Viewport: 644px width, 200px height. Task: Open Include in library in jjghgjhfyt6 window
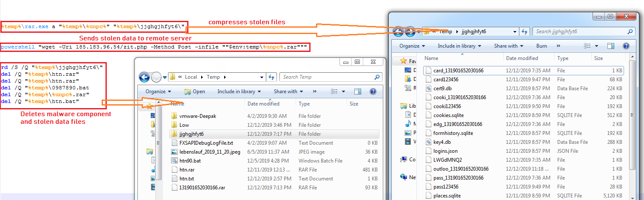pos(459,46)
